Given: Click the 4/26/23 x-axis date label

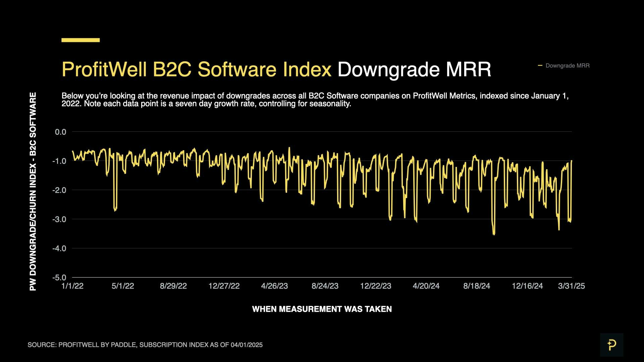Looking at the screenshot, I should pyautogui.click(x=274, y=286).
